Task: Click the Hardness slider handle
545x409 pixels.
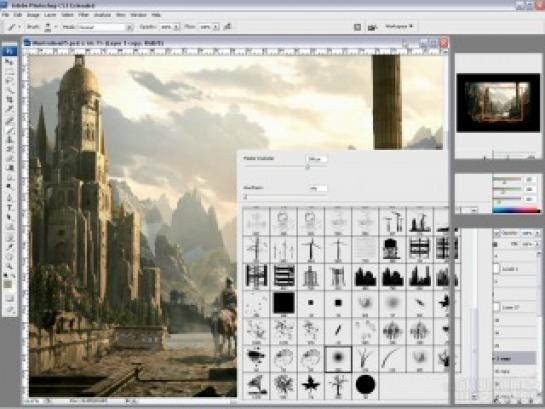Action: pyautogui.click(x=245, y=197)
